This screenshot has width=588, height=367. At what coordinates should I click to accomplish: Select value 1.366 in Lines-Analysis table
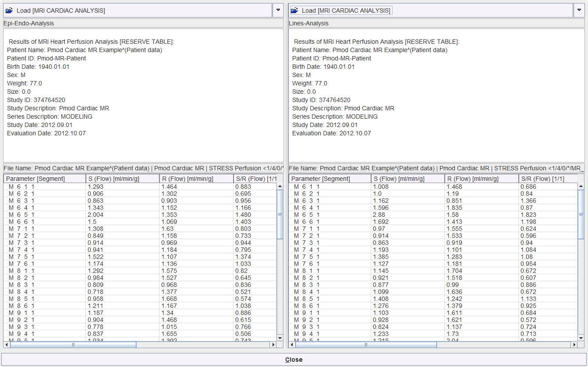point(528,201)
